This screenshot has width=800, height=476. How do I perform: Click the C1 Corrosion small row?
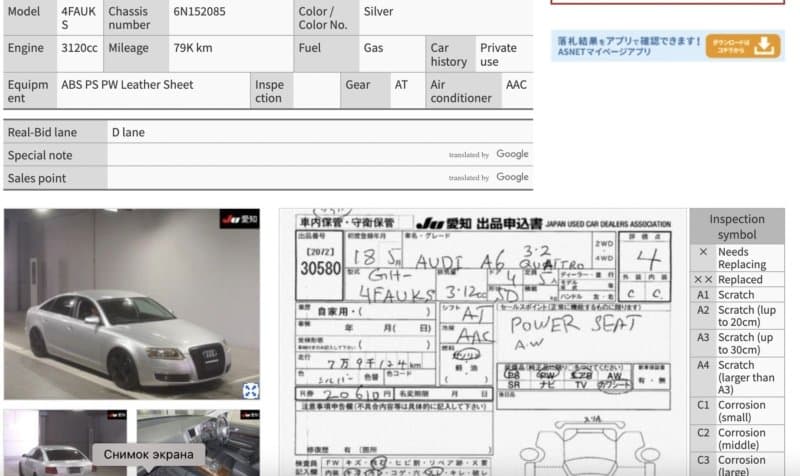pyautogui.click(x=737, y=411)
